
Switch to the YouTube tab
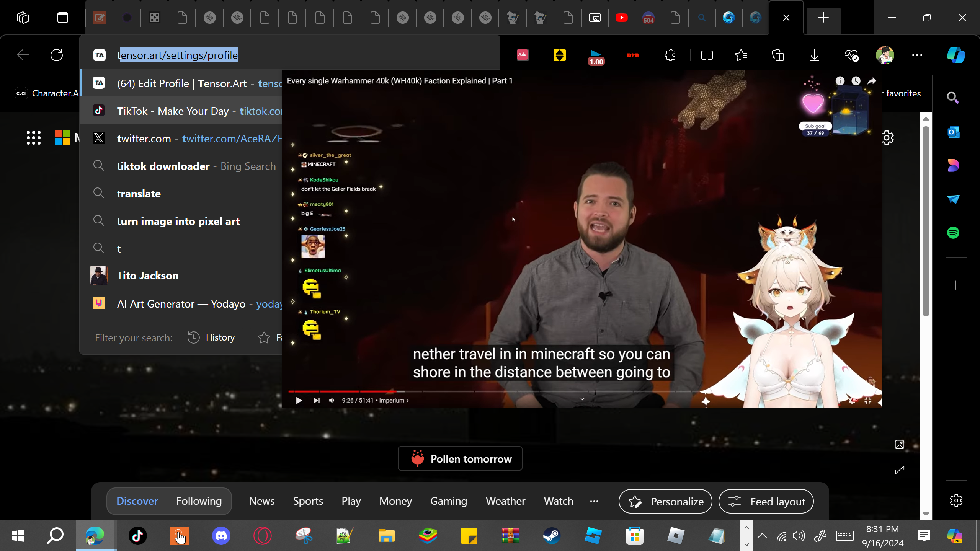pos(622,18)
